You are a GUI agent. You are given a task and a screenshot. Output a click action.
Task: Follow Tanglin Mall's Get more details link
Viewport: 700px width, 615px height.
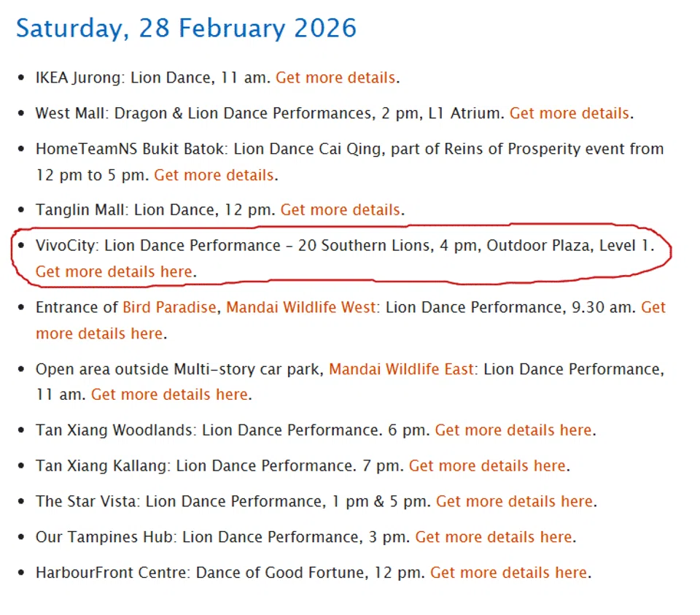pyautogui.click(x=340, y=210)
